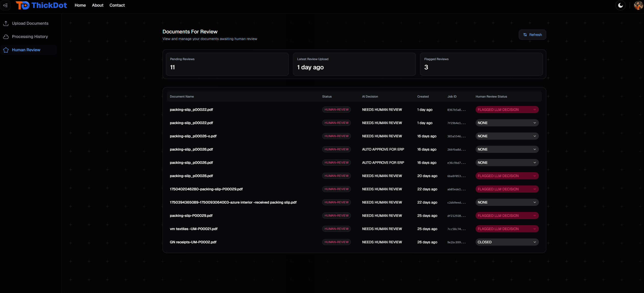The height and width of the screenshot is (293, 644).
Task: Click the Upload Documents upload icon
Action: pos(6,23)
